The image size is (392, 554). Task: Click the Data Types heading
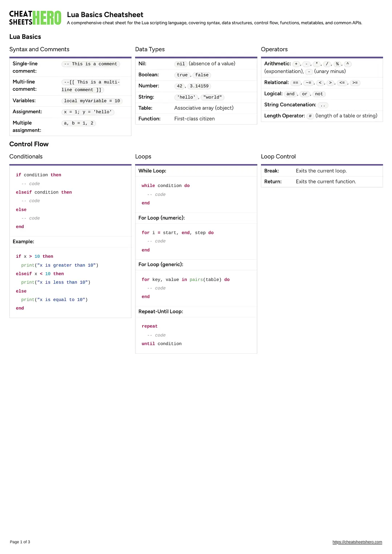coord(150,49)
